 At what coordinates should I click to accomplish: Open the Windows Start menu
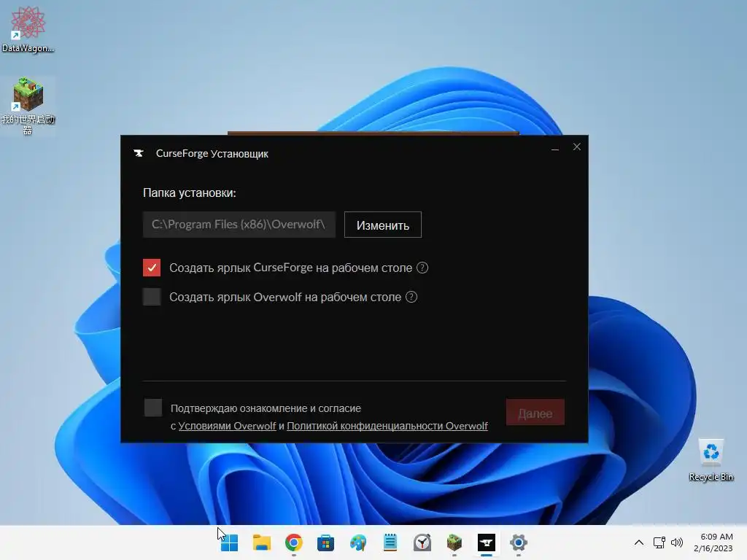(x=229, y=542)
